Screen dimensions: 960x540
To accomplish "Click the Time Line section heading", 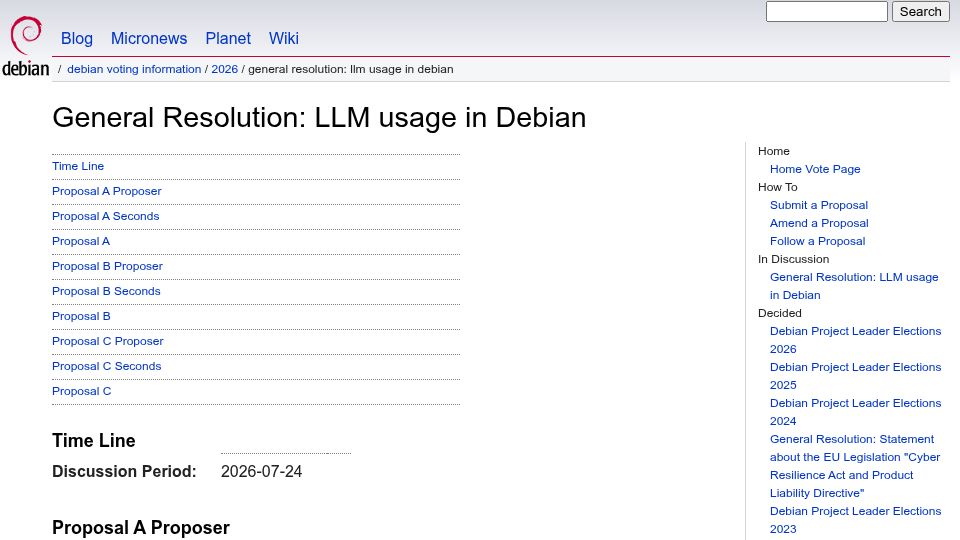I will tap(94, 440).
